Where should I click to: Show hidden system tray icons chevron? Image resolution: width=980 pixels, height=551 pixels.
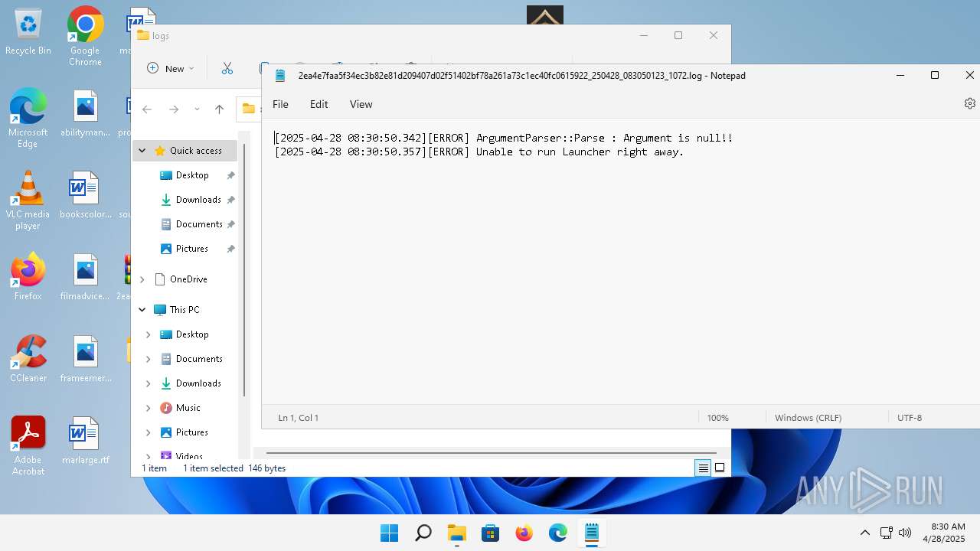point(864,533)
